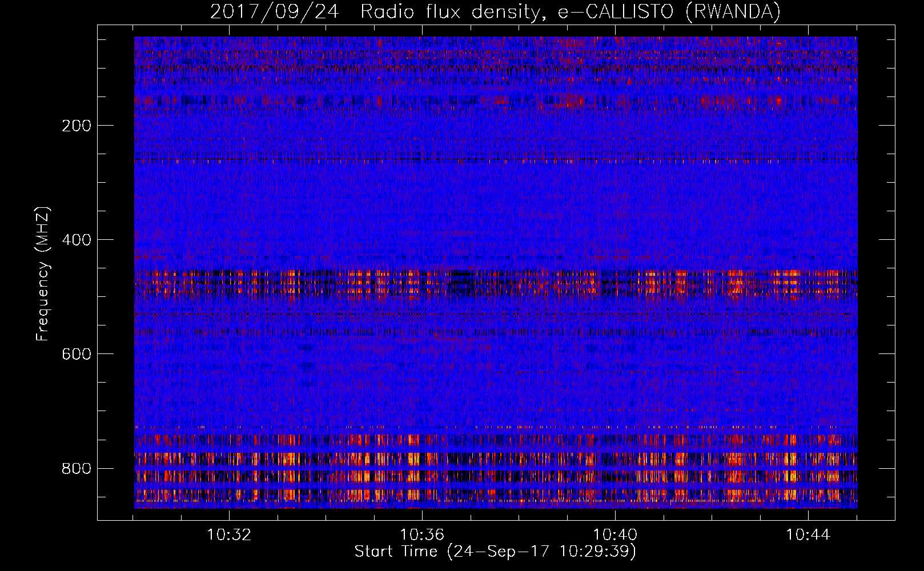Screen dimensions: 924x571
Task: Click the 10:32 time axis label
Action: tap(229, 534)
